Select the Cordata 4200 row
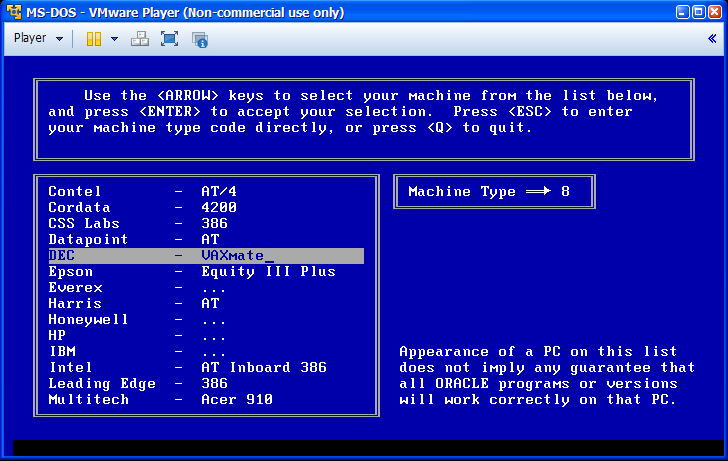The width and height of the screenshot is (728, 461). click(206, 207)
